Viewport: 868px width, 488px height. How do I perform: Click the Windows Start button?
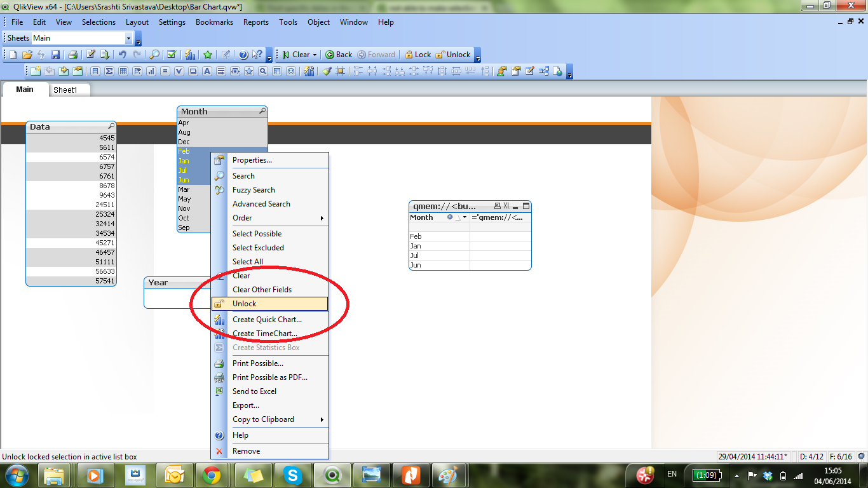(17, 475)
